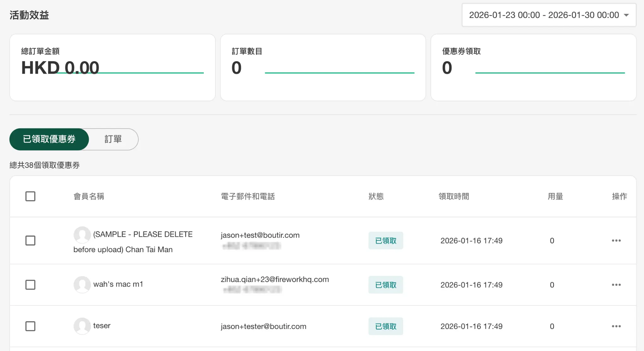644x351 pixels.
Task: Select the 已領取優惠券 tab
Action: click(x=49, y=139)
